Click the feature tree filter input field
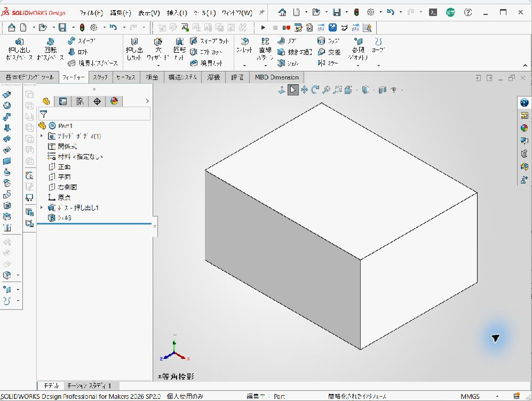Screen dimensions: 532x401 94,114
